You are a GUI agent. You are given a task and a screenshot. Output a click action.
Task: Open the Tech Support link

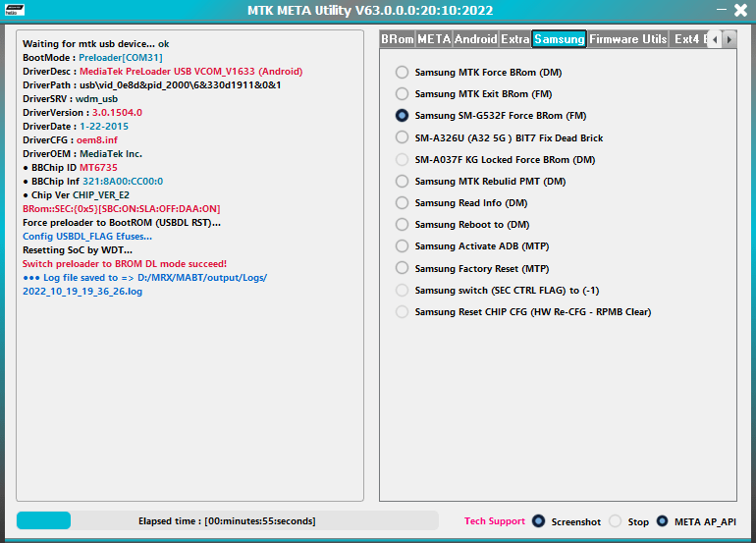point(494,520)
